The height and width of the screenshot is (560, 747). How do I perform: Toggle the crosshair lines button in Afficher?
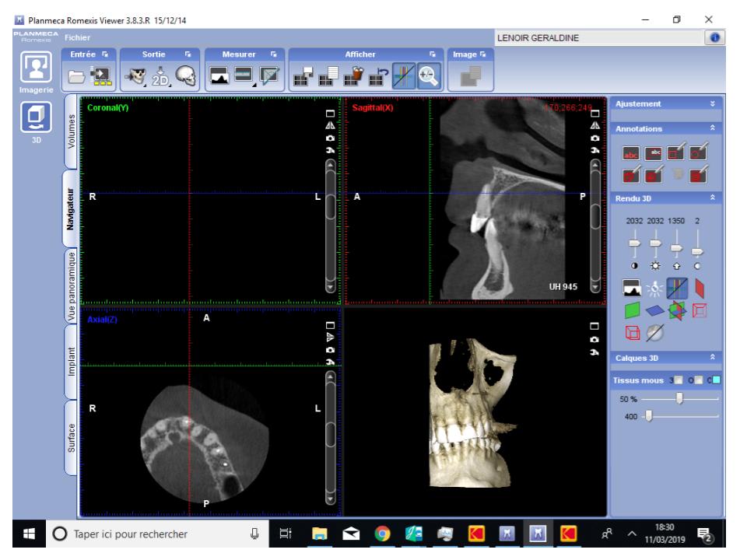tap(404, 75)
